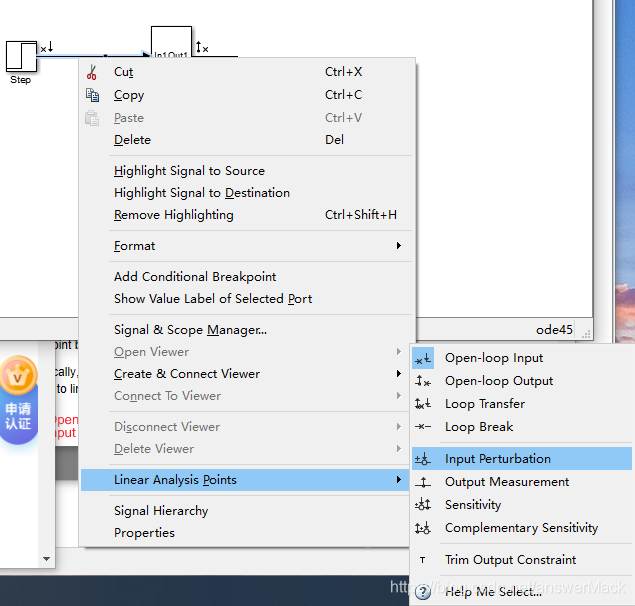The height and width of the screenshot is (606, 635).
Task: Select Input Perturbation analysis point
Action: click(x=522, y=459)
